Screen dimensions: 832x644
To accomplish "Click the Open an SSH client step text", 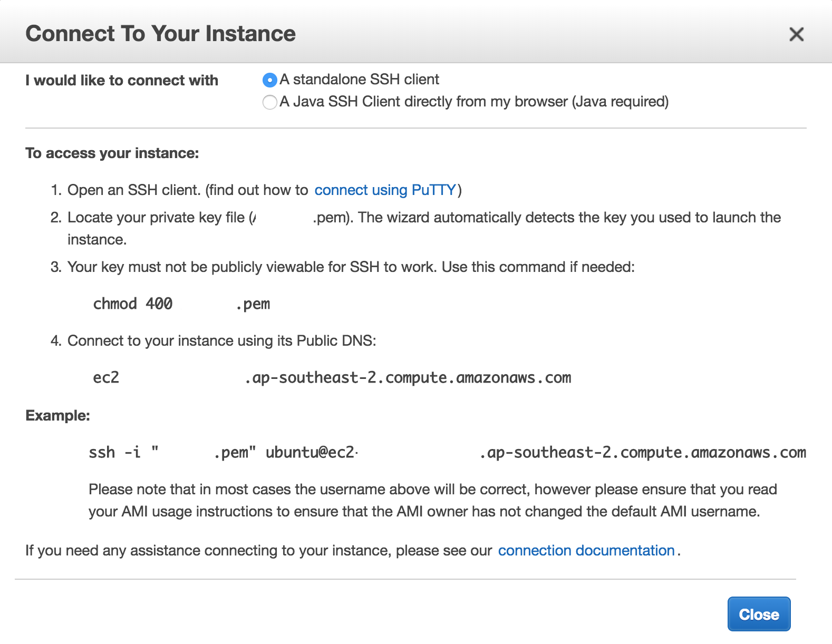I will pos(187,190).
